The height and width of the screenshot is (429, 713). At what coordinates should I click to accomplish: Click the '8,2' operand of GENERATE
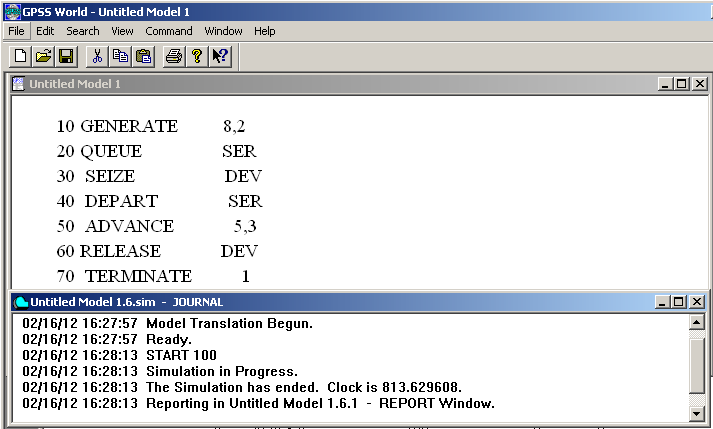tap(234, 126)
